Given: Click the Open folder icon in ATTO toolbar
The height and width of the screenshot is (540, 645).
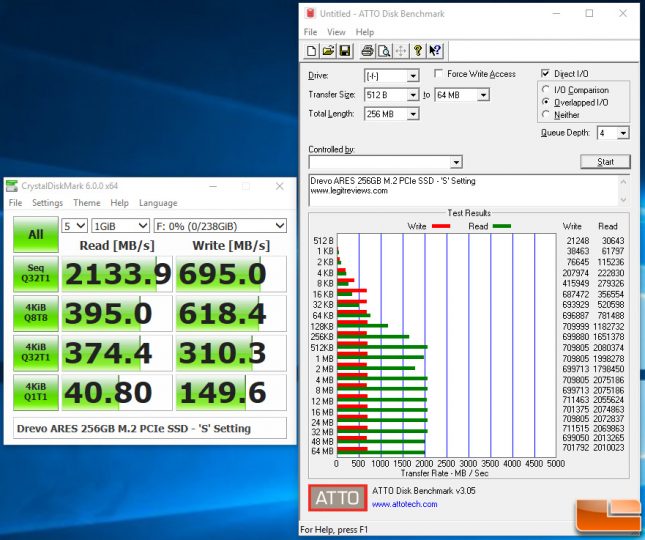Looking at the screenshot, I should 328,51.
